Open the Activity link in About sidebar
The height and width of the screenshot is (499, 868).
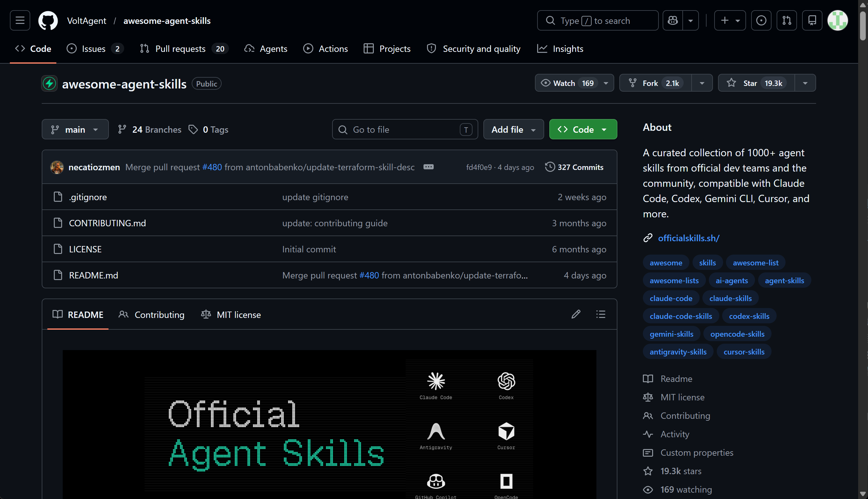(x=675, y=434)
